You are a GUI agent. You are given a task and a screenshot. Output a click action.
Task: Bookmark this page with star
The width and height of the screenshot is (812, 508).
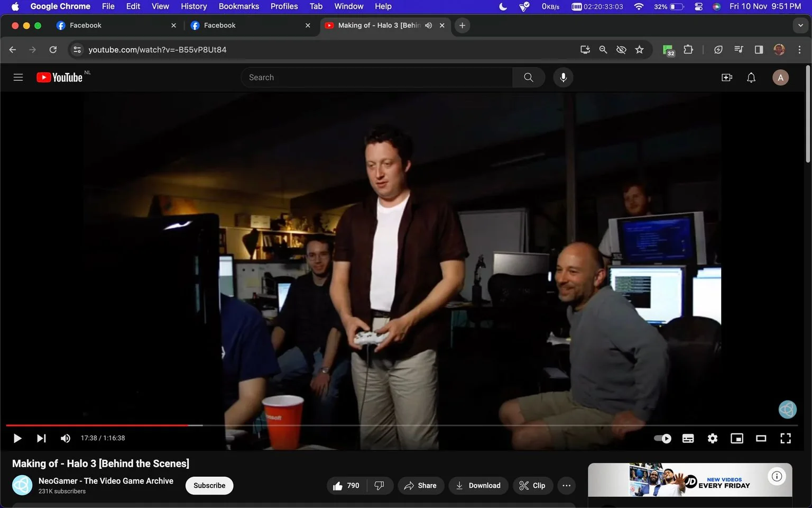coord(640,49)
